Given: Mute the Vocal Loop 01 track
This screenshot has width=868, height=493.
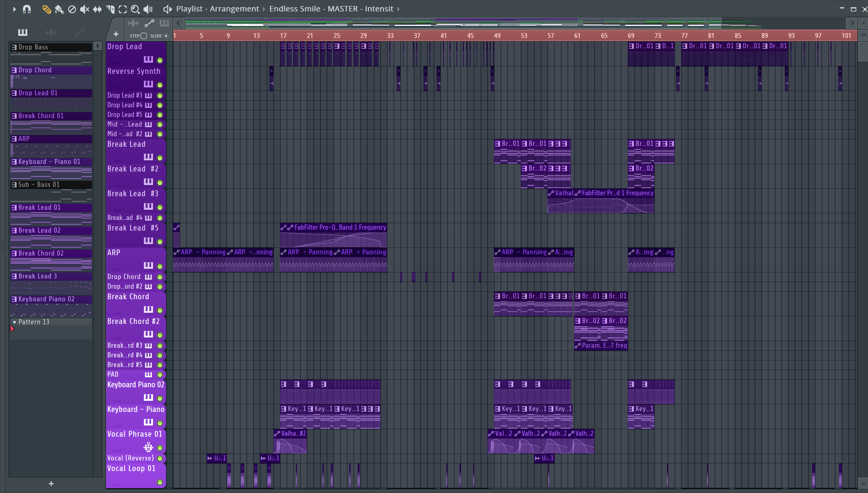Looking at the screenshot, I should click(x=160, y=482).
